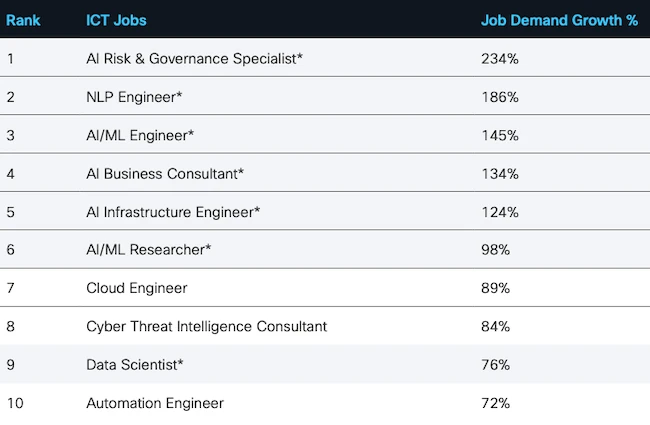Click the ICT Jobs column header
This screenshot has width=650, height=425.
[117, 20]
